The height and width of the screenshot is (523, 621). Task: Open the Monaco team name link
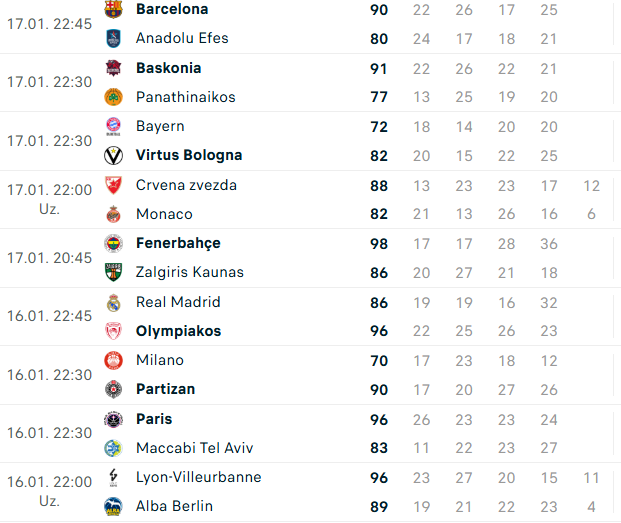(164, 214)
